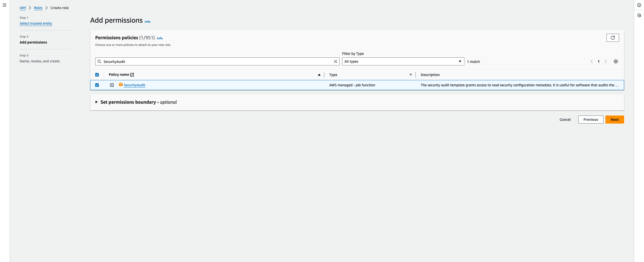Click the hexagon icon in right sidebar
Viewport: 644px width, 262px height.
click(639, 15)
